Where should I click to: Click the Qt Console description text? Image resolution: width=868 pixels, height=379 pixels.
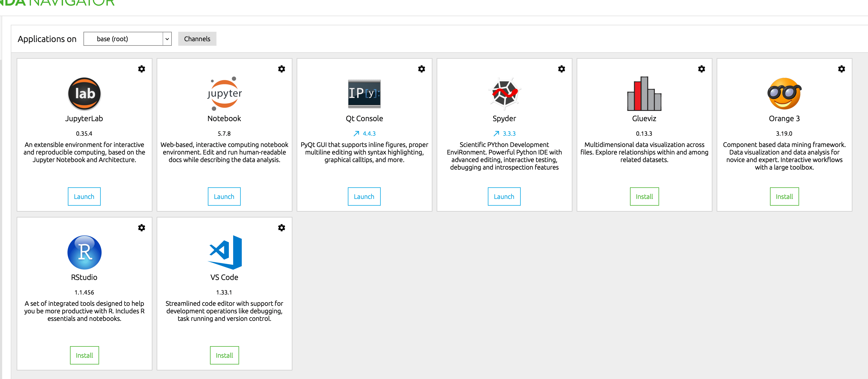pyautogui.click(x=364, y=152)
